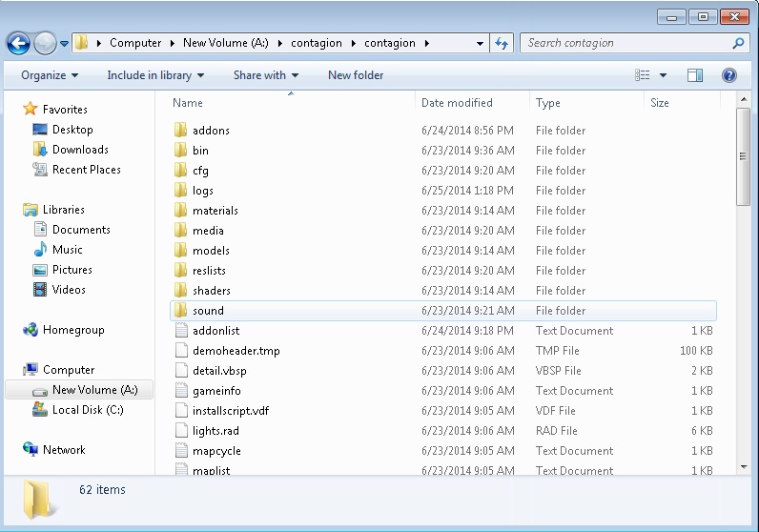Select the reslists folder icon
This screenshot has height=532, width=759.
point(180,270)
